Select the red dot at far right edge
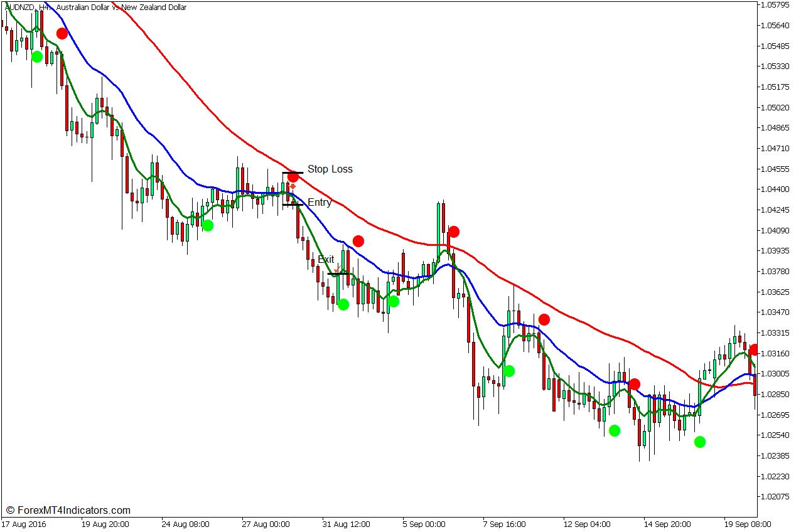The image size is (801, 532). (x=754, y=350)
